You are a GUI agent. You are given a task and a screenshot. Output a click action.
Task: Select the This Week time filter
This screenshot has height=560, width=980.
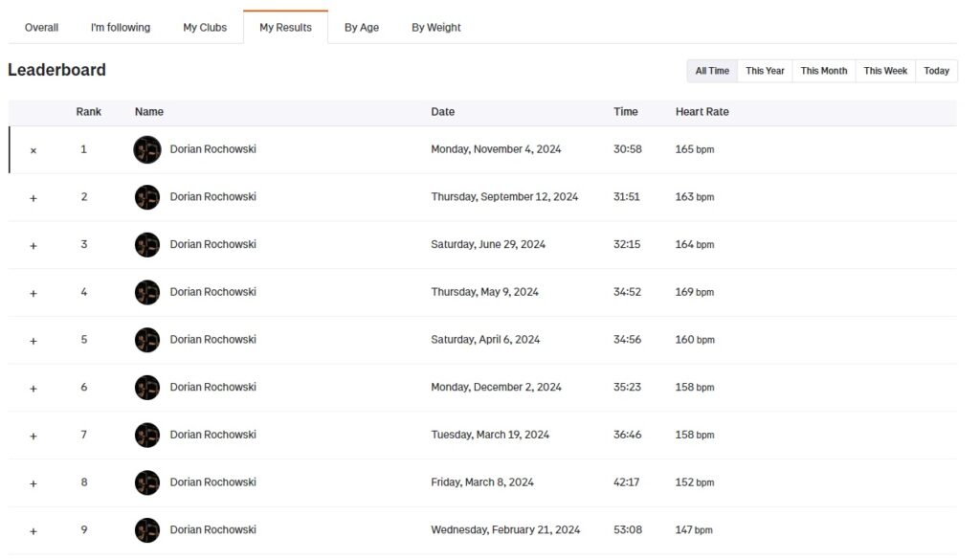click(885, 71)
